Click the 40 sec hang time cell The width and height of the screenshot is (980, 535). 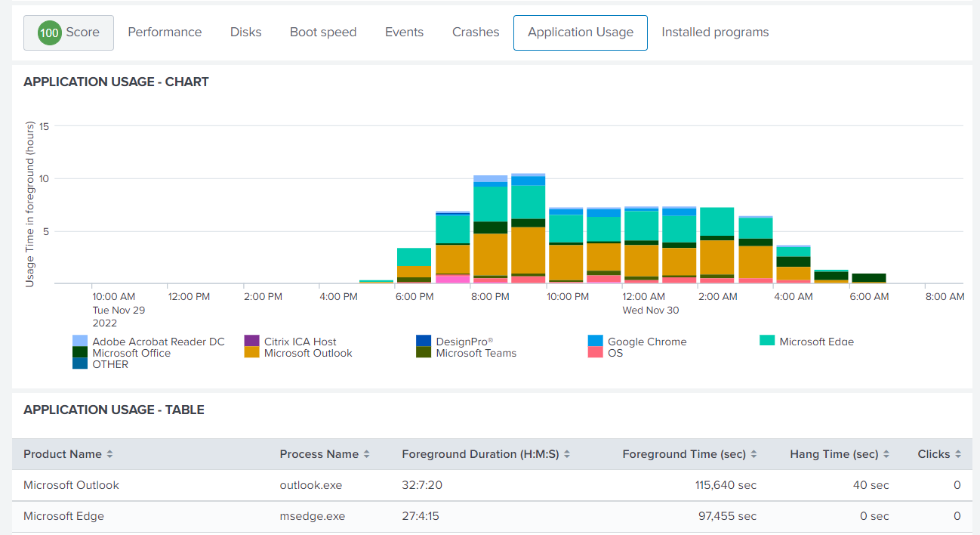871,485
